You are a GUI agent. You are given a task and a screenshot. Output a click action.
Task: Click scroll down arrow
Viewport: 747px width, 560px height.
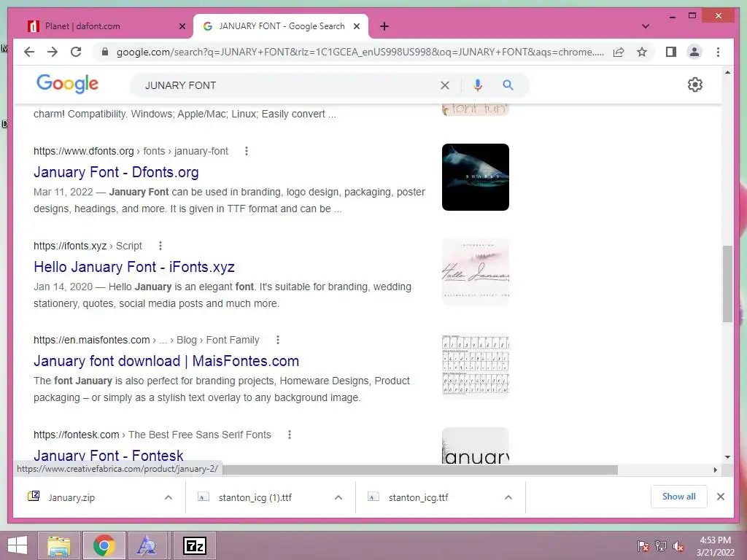click(x=727, y=457)
